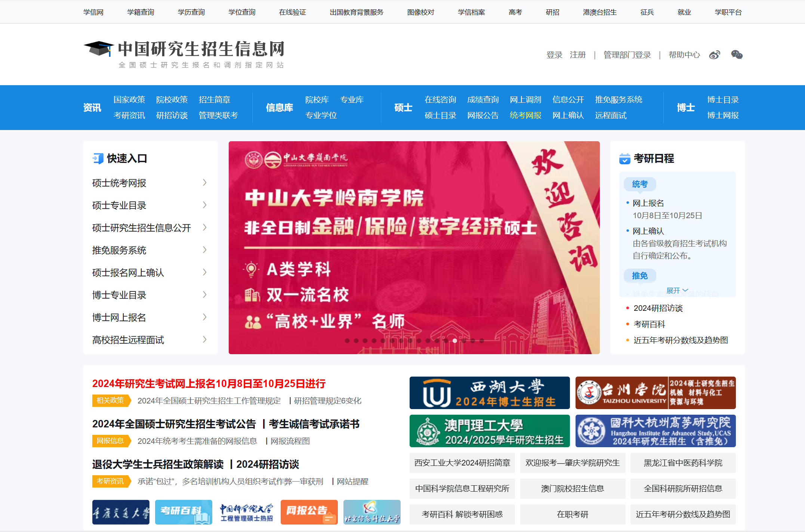
Task: Expand the 硕士专业目录 chevron
Action: pyautogui.click(x=204, y=205)
